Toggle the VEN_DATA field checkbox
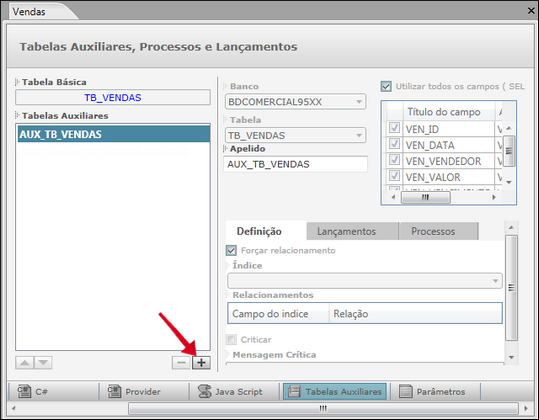The image size is (539, 420). 394,144
